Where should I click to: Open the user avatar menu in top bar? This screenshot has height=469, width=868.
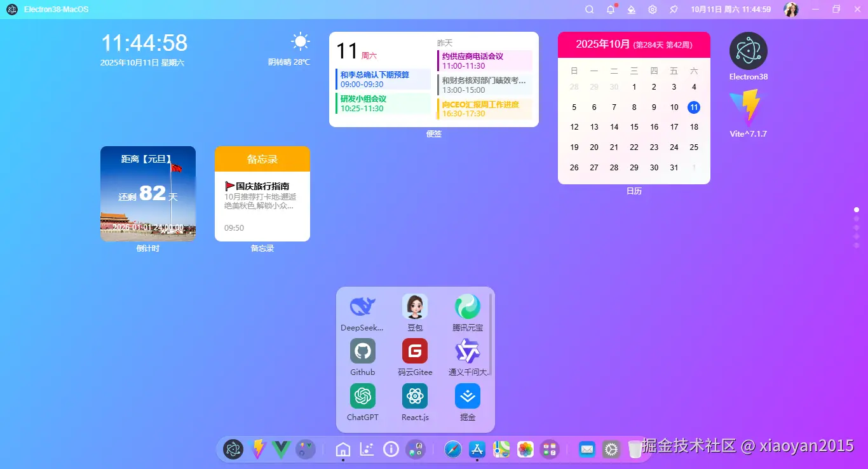click(x=791, y=10)
